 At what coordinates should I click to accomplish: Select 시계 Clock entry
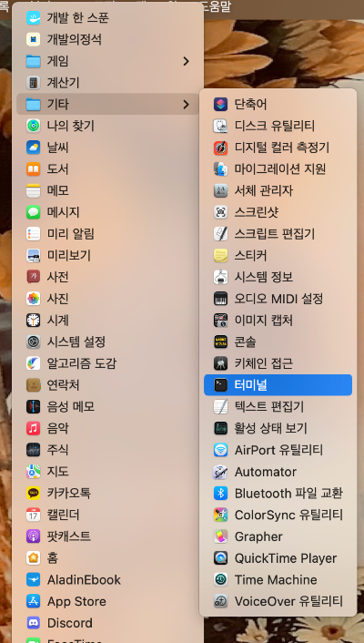tap(107, 320)
